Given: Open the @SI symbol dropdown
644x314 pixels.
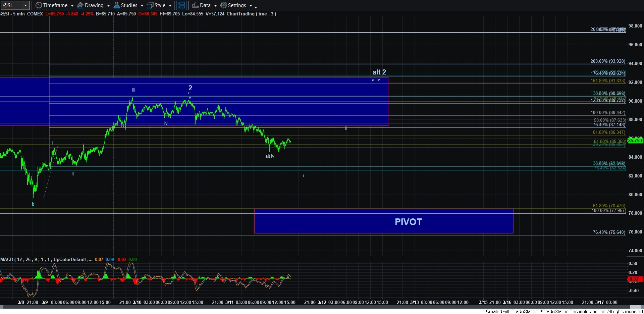Looking at the screenshot, I should click(25, 5).
